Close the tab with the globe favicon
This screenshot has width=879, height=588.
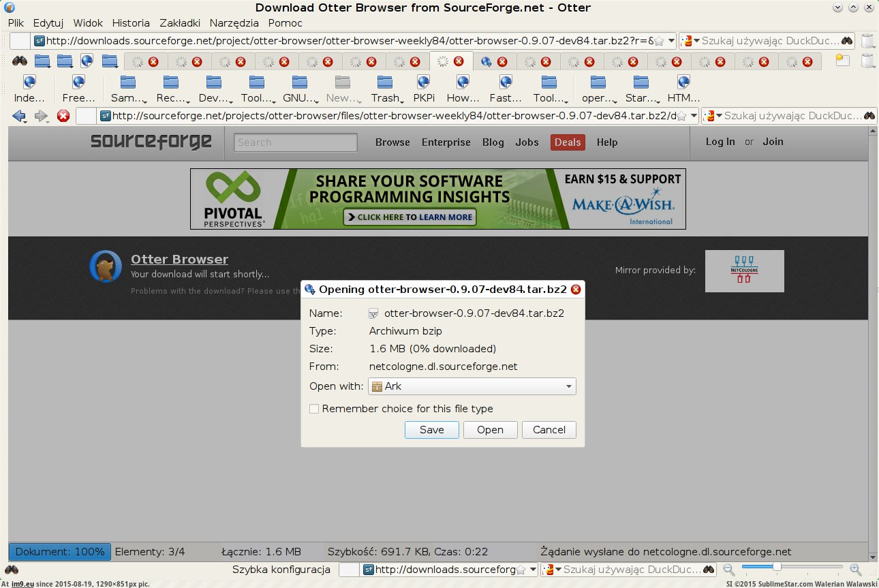click(502, 61)
